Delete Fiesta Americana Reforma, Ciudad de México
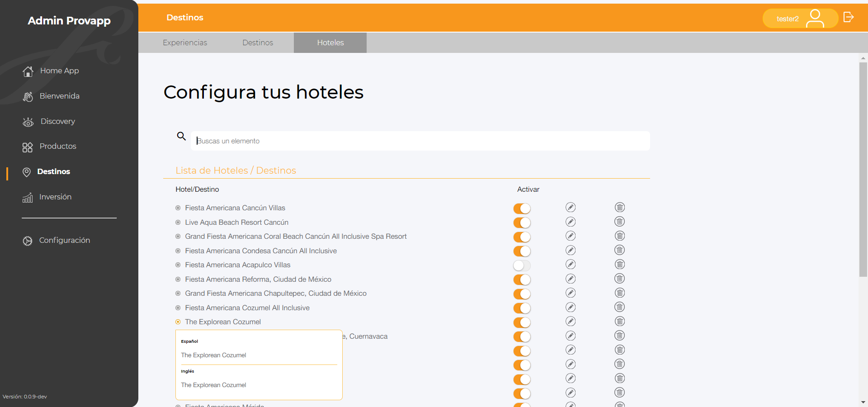Screen dimensions: 868x407 pos(620,279)
